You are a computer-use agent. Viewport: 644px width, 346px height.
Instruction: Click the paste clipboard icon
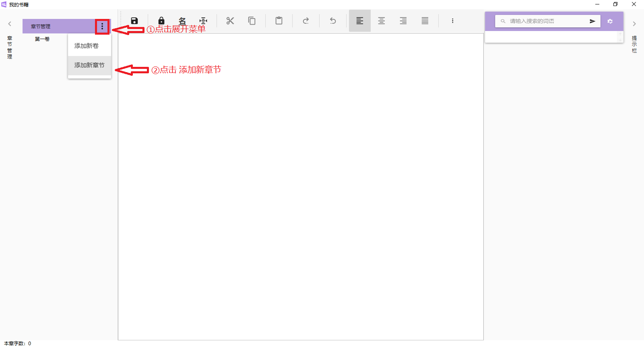tap(279, 21)
